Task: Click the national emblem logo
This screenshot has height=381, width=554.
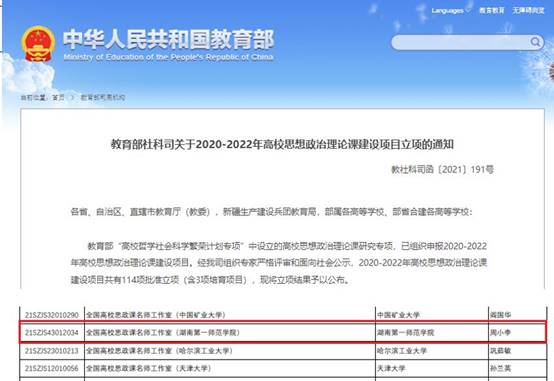Action: pos(38,44)
